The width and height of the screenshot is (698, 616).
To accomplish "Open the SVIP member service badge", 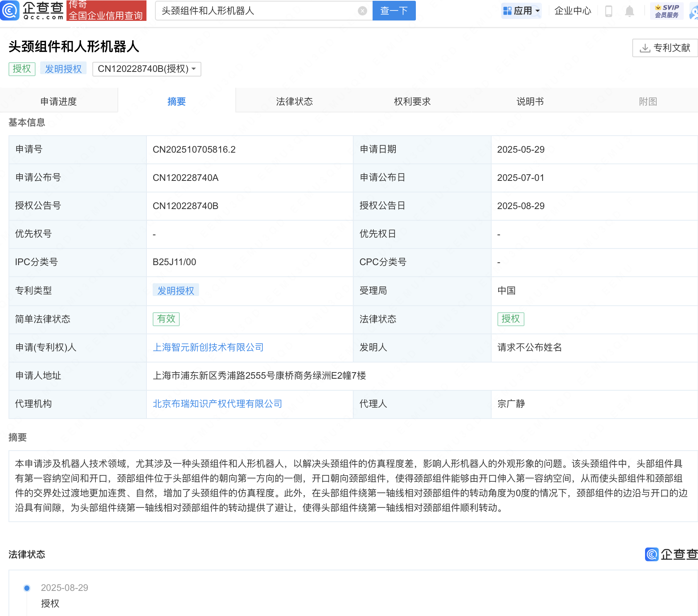I will [667, 11].
